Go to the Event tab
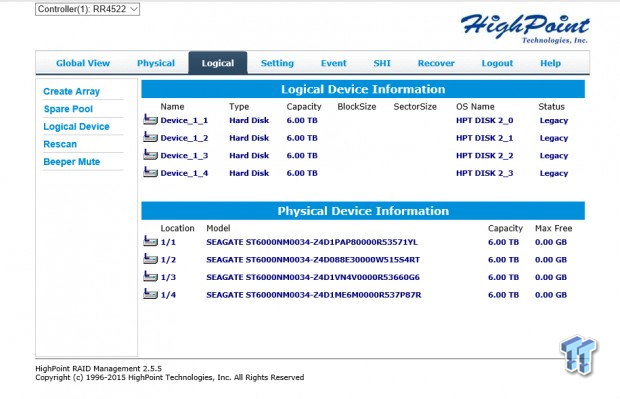 333,63
